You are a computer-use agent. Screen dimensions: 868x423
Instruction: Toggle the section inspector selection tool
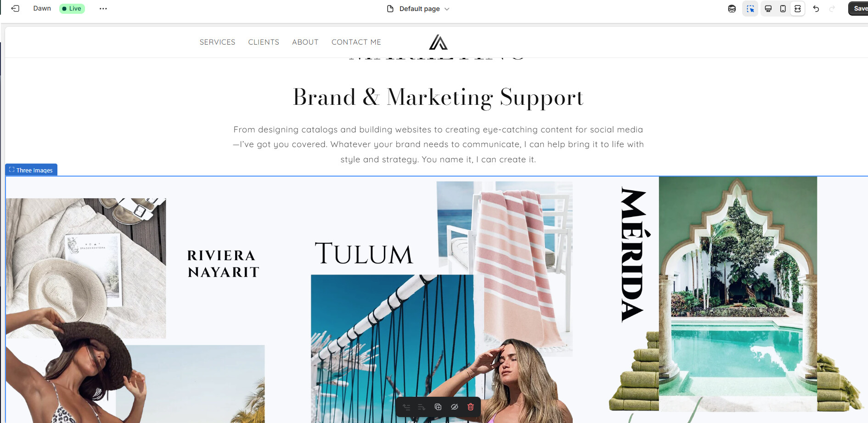point(750,9)
